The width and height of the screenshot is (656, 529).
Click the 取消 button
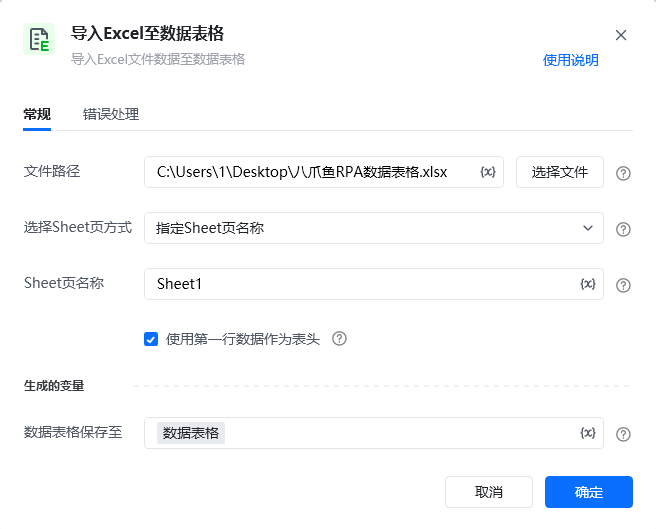pyautogui.click(x=489, y=492)
